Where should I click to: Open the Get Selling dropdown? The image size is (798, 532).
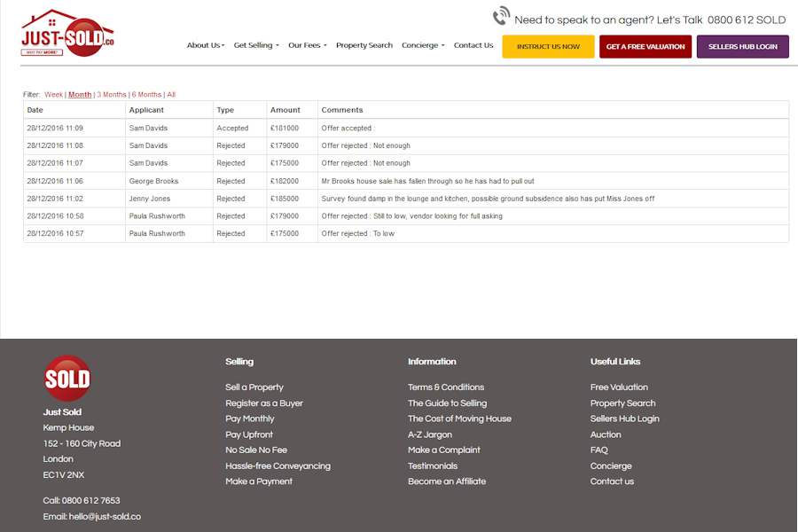tap(256, 45)
